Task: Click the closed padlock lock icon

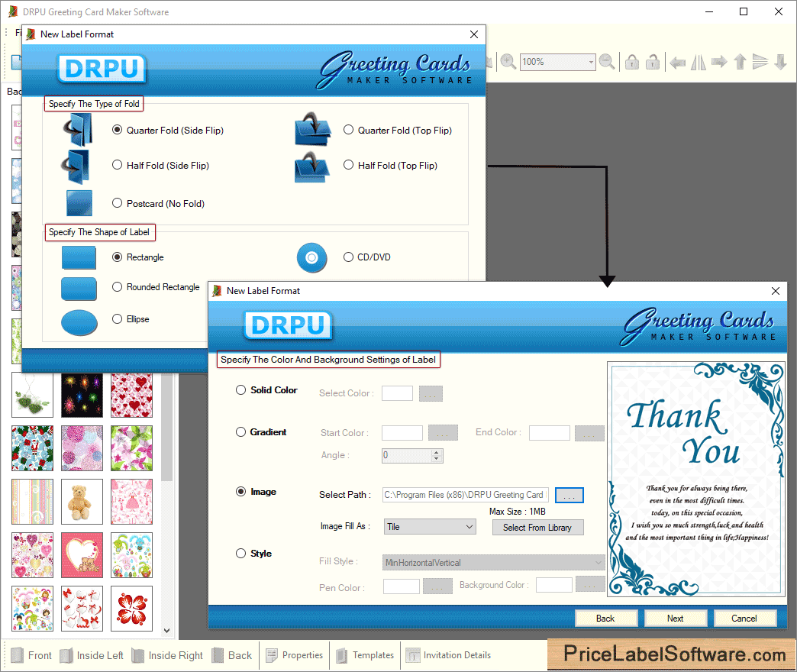Action: point(632,62)
